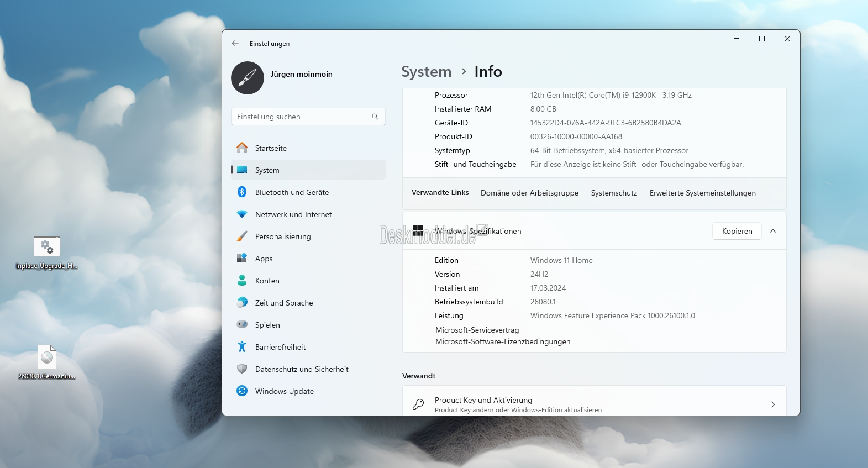Open Microsoft-Servicevertrag link
This screenshot has width=868, height=468.
pos(477,330)
